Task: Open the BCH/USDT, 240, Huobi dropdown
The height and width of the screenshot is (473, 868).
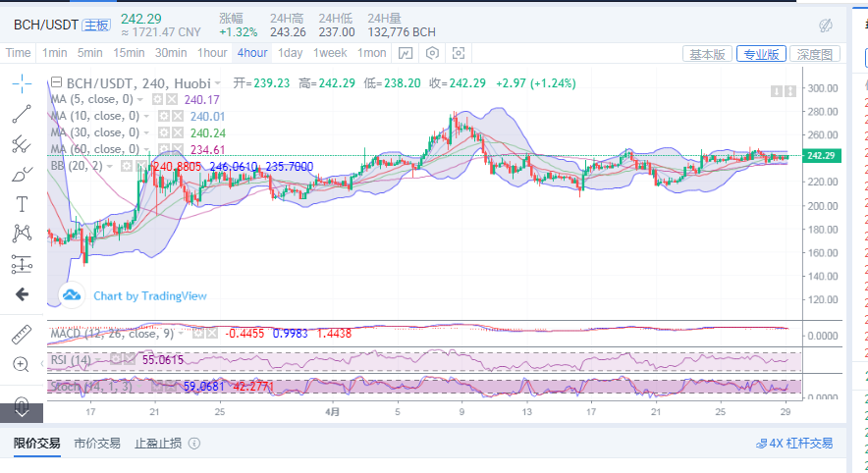Action: click(x=215, y=84)
